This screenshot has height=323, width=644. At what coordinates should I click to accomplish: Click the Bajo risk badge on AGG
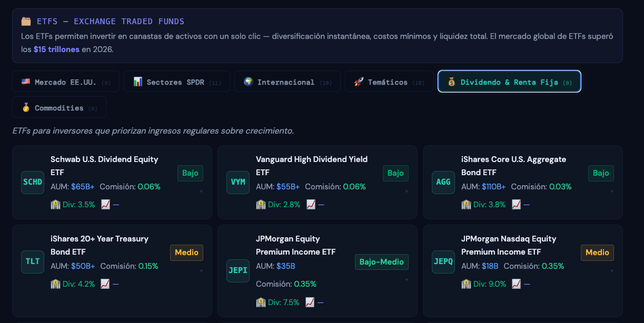[601, 173]
